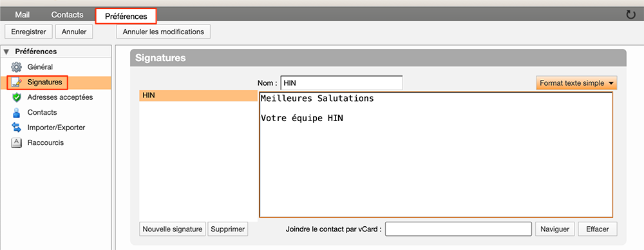Select the Préférences tab
Viewport: 644px width, 250px height.
126,17
